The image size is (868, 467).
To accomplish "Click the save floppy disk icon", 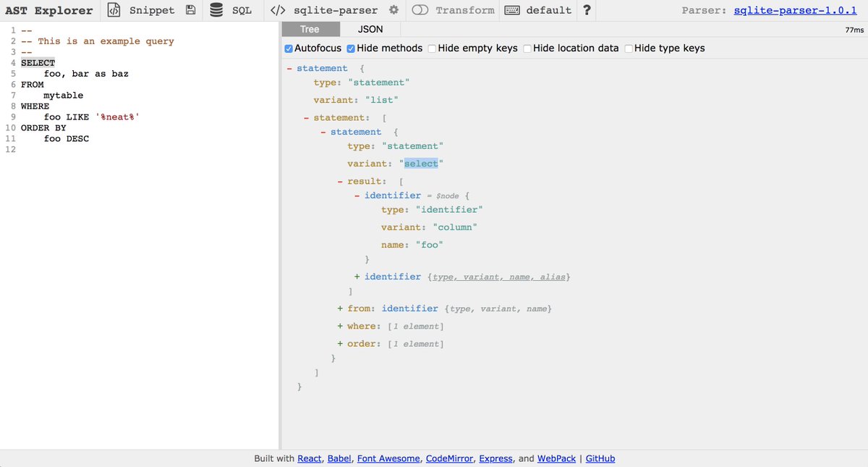I will click(x=190, y=10).
